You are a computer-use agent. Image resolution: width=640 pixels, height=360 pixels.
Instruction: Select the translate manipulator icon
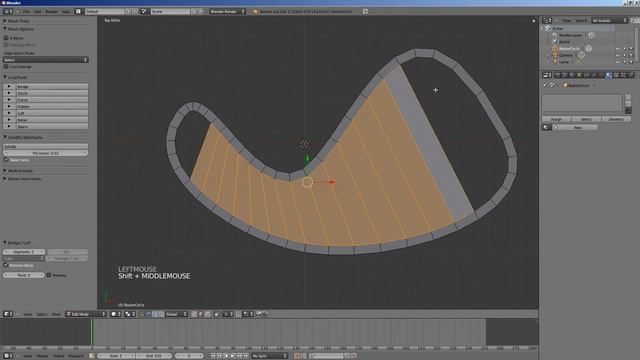(x=148, y=314)
